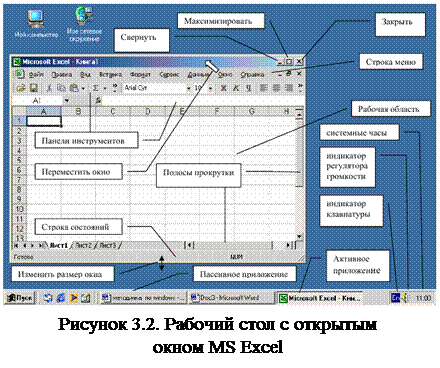Click the Cut scissors icon
This screenshot has width=440, height=368.
(49, 88)
